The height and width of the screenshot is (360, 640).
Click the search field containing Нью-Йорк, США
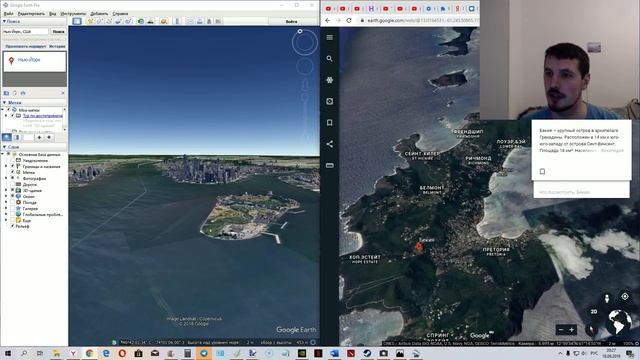click(x=25, y=31)
